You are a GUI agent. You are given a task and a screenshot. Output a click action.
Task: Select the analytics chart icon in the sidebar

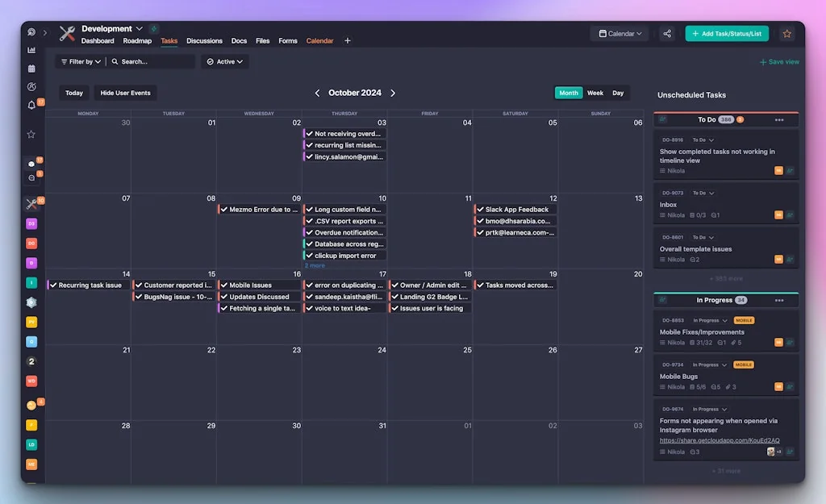pyautogui.click(x=31, y=49)
